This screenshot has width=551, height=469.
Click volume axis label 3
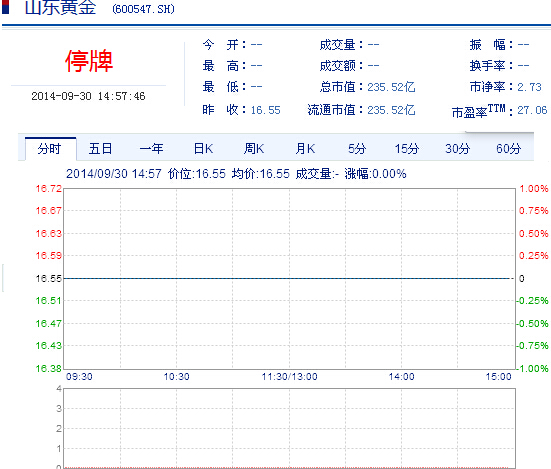tap(59, 409)
